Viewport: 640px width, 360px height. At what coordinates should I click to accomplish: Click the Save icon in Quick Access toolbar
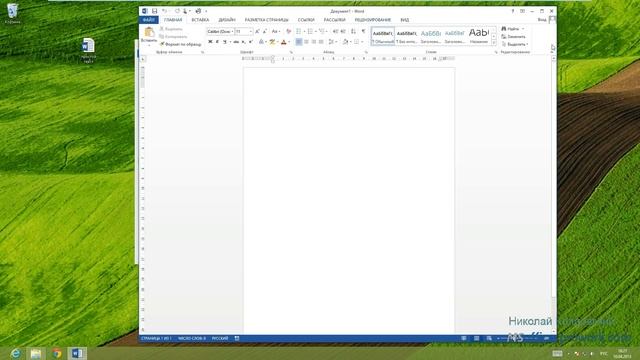coord(154,11)
